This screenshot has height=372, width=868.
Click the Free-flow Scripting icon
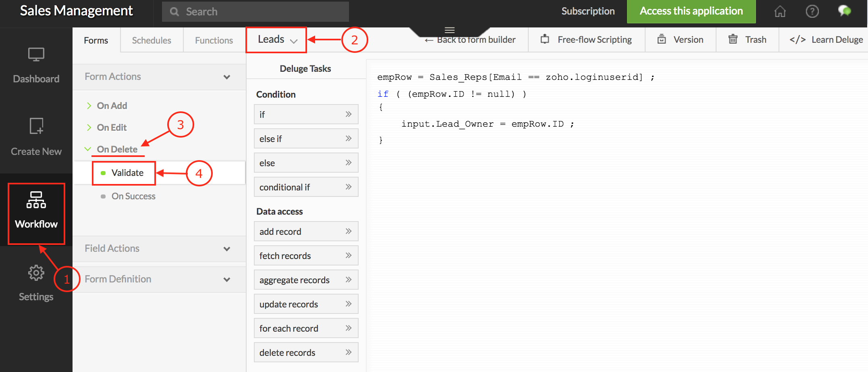(545, 39)
